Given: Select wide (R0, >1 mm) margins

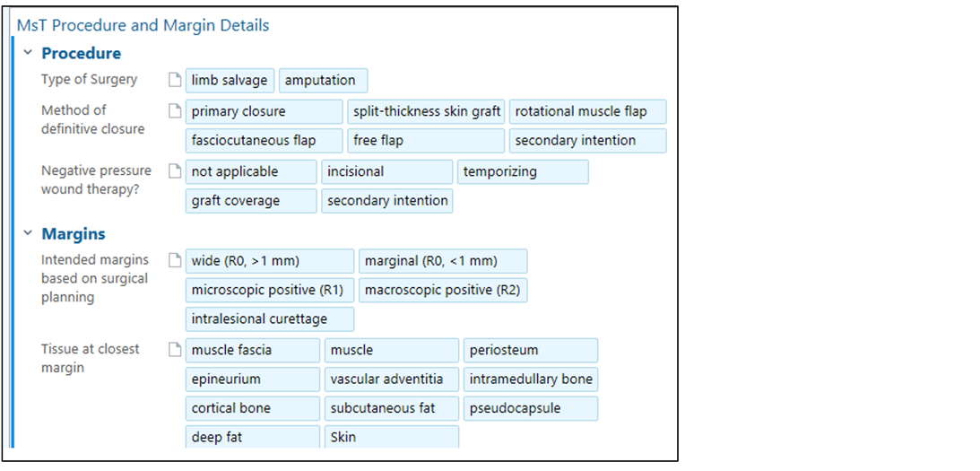Looking at the screenshot, I should 269,261.
